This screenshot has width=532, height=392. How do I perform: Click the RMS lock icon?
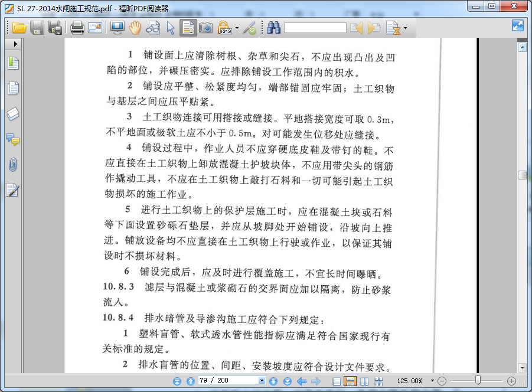pos(224,28)
